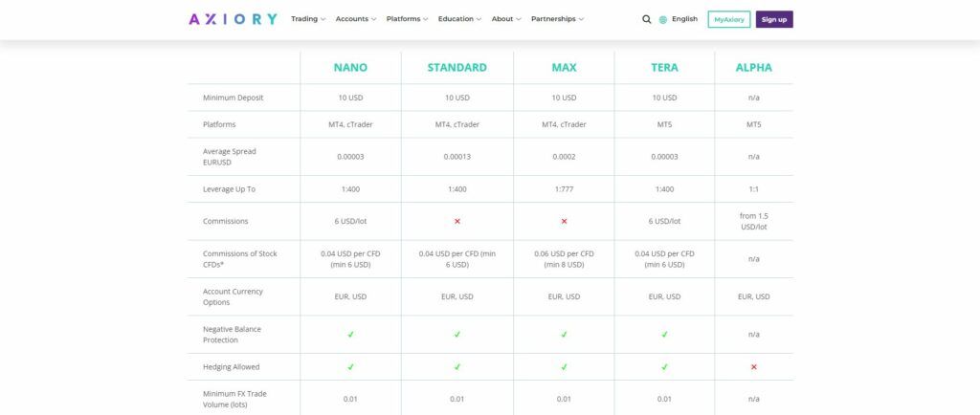Viewport: 980px width, 415px height.
Task: Click Standard spread value 0.00013
Action: tap(457, 157)
